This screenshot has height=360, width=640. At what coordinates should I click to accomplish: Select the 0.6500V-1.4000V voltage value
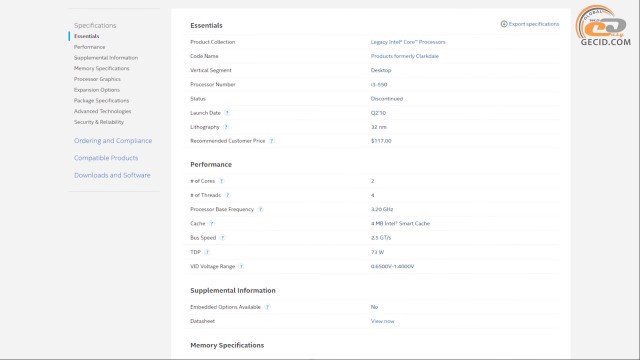tap(392, 267)
